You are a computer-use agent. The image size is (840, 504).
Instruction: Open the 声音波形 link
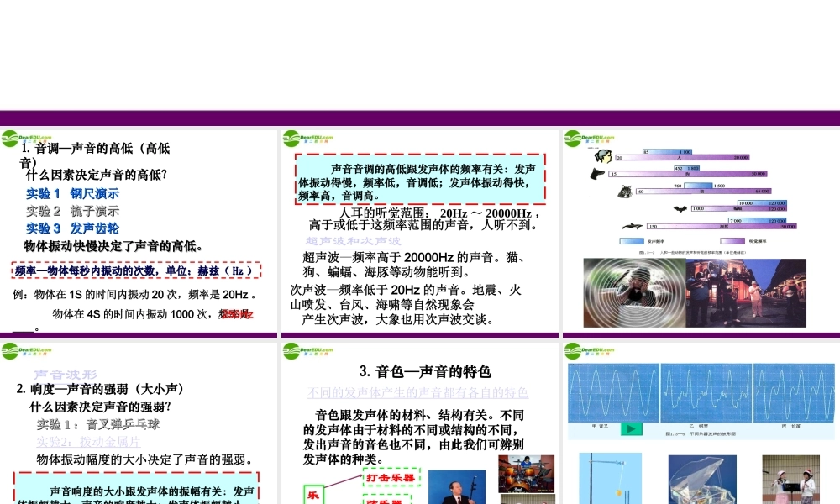66,375
